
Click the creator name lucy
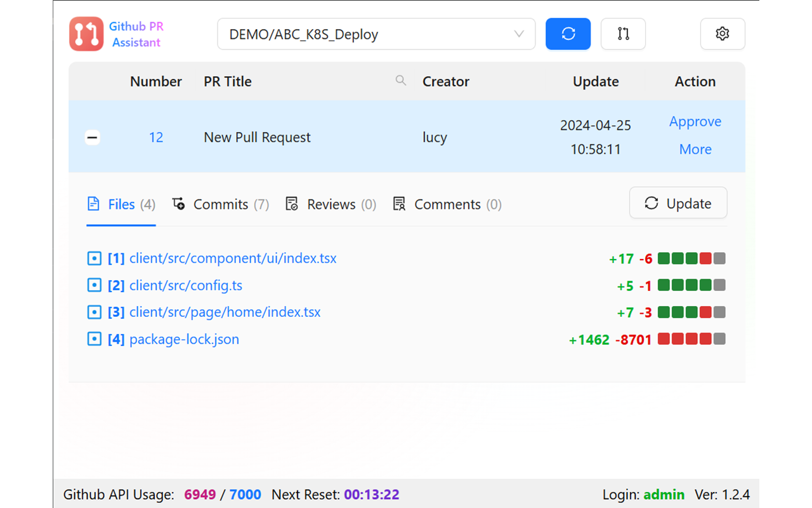pos(435,137)
